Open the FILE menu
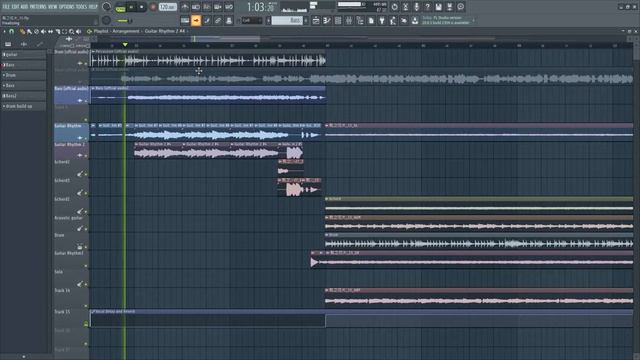 (6, 7)
